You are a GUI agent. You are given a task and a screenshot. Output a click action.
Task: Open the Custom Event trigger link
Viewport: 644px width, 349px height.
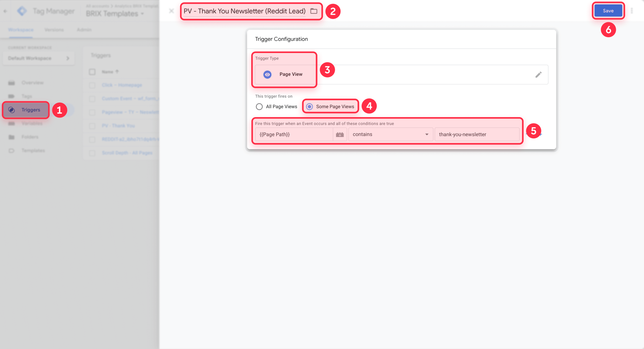point(130,99)
